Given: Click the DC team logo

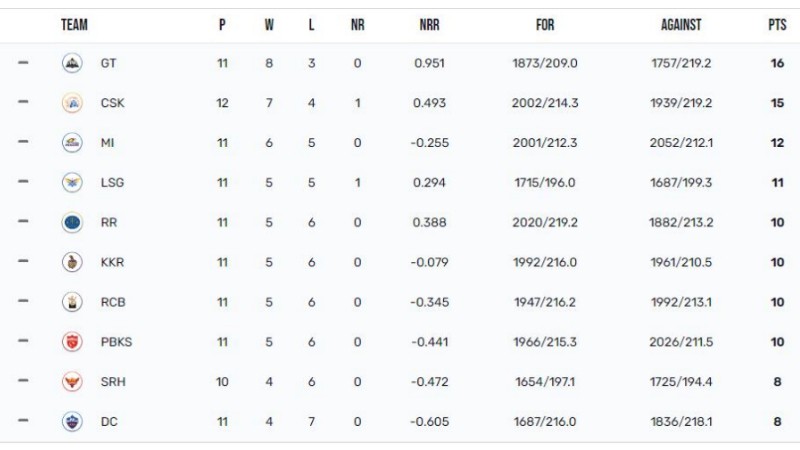Looking at the screenshot, I should pos(72,421).
